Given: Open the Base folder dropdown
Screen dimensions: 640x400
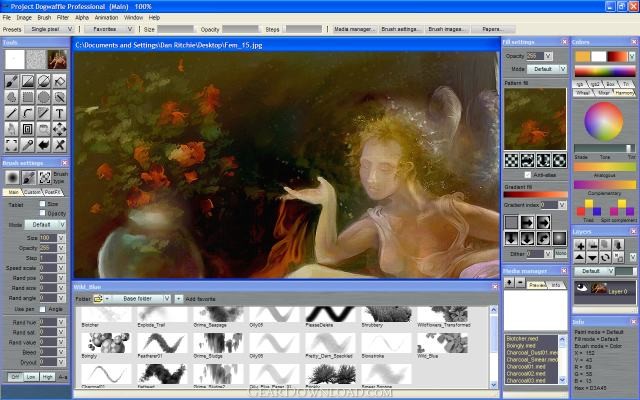Looking at the screenshot, I should click(x=141, y=299).
